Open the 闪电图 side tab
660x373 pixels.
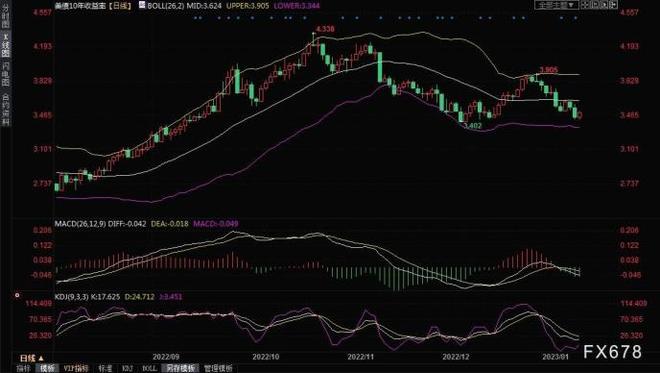click(x=5, y=74)
